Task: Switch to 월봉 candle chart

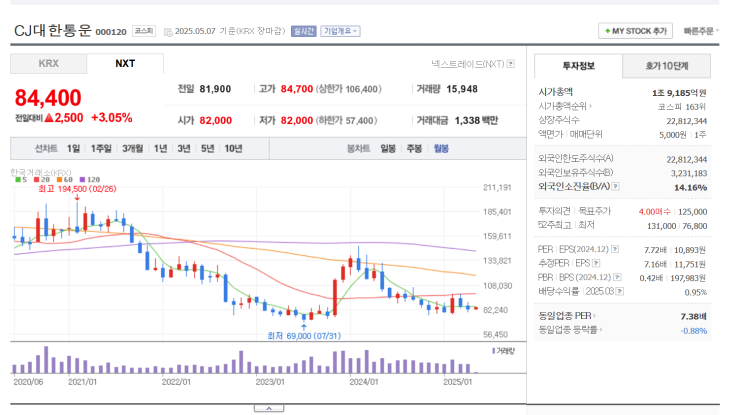Action: 441,148
